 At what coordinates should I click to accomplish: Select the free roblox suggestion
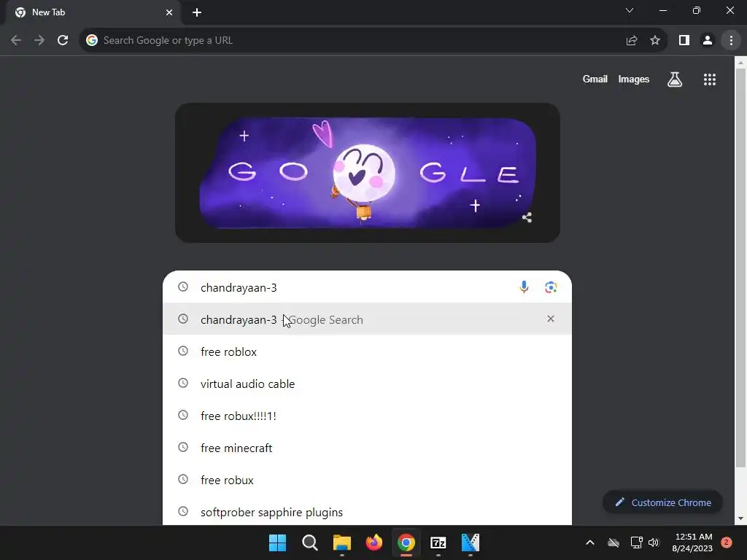coord(367,351)
